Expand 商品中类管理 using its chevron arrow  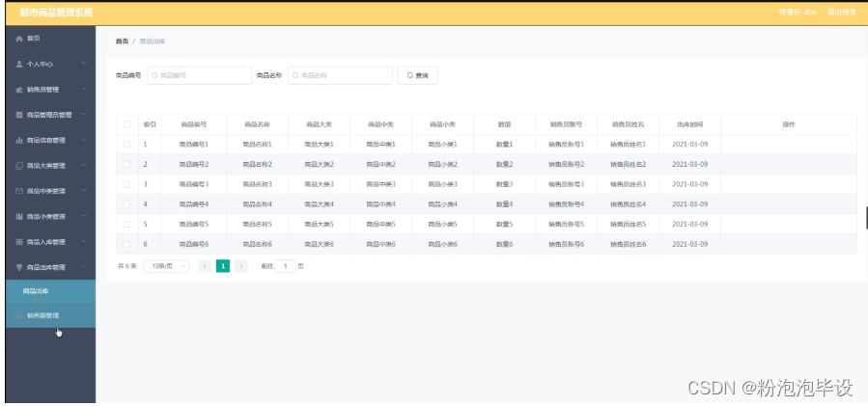[x=84, y=191]
